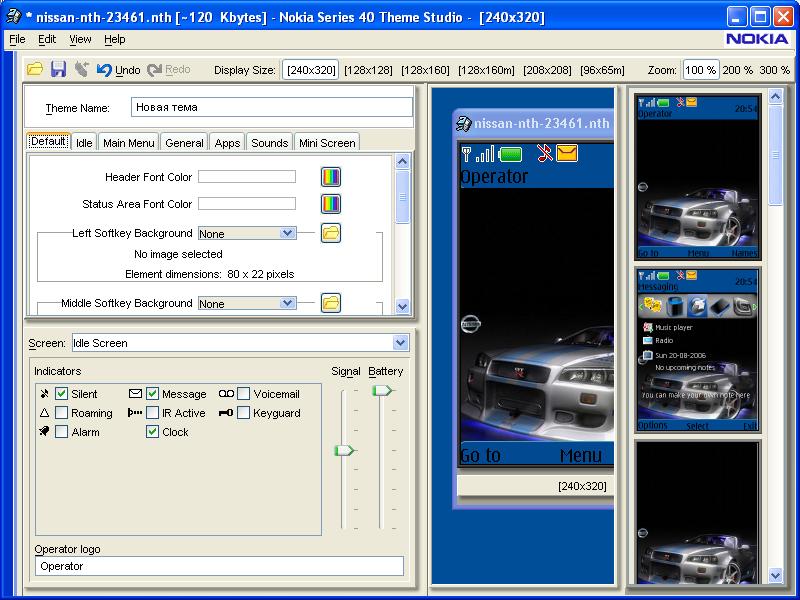Set zoom to 300 %
The height and width of the screenshot is (600, 800).
(774, 70)
